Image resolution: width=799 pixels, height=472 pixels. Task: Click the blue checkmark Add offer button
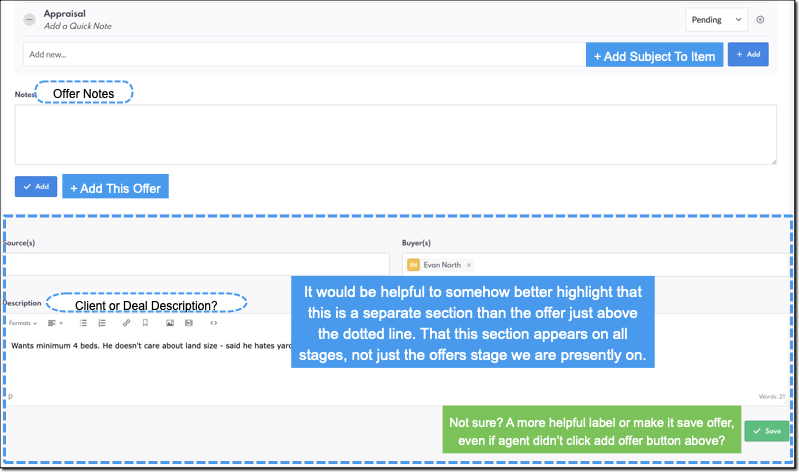(x=36, y=187)
